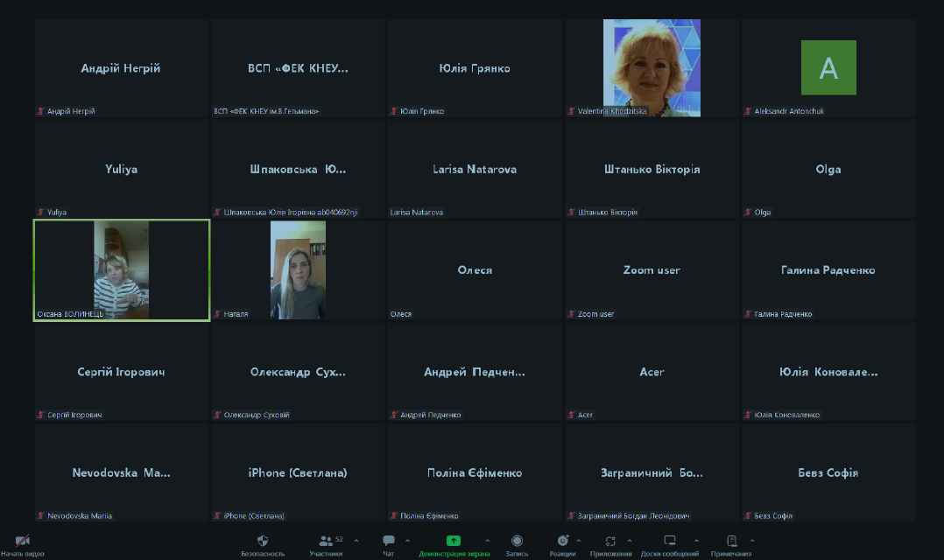Expand the Share Screen options arrow
The image size is (944, 560).
pyautogui.click(x=487, y=541)
